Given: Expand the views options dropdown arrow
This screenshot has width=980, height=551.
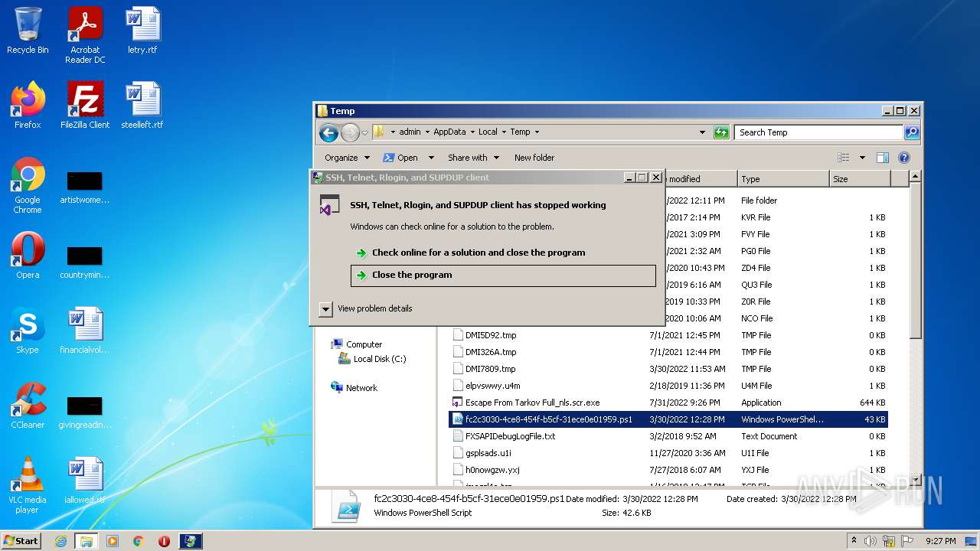Looking at the screenshot, I should coord(862,158).
